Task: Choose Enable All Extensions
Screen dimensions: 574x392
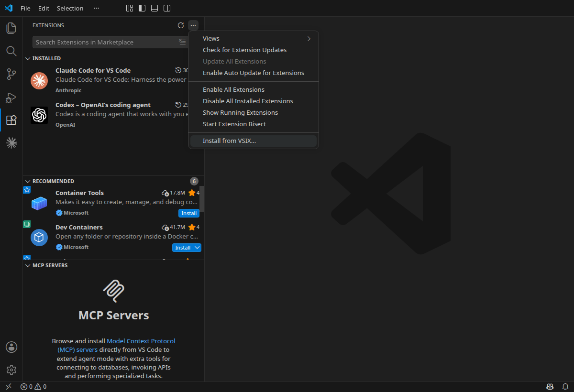Action: point(254,90)
